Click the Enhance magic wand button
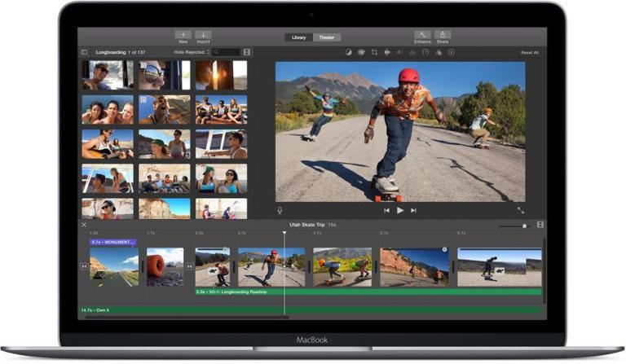Viewport: 626px width, 364px height. click(422, 36)
